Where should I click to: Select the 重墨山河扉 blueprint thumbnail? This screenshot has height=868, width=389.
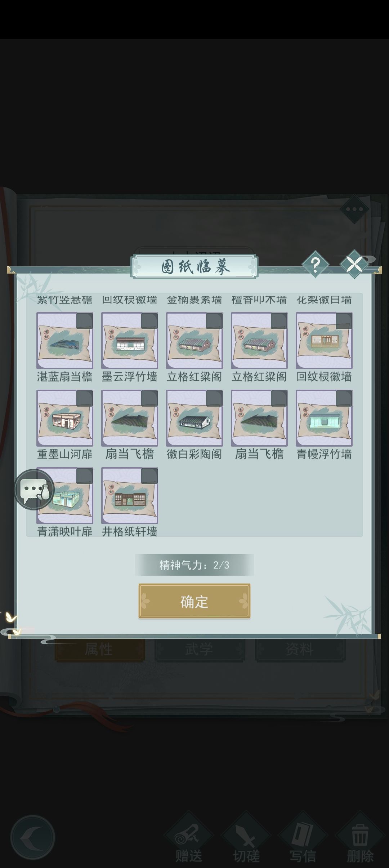[x=65, y=418]
